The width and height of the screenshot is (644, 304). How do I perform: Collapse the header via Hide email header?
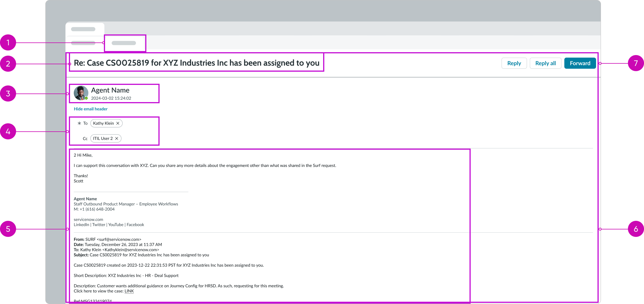[90, 109]
